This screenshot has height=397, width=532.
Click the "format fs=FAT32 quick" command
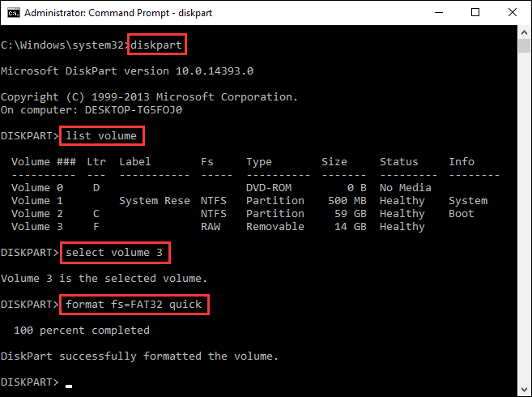tap(134, 305)
